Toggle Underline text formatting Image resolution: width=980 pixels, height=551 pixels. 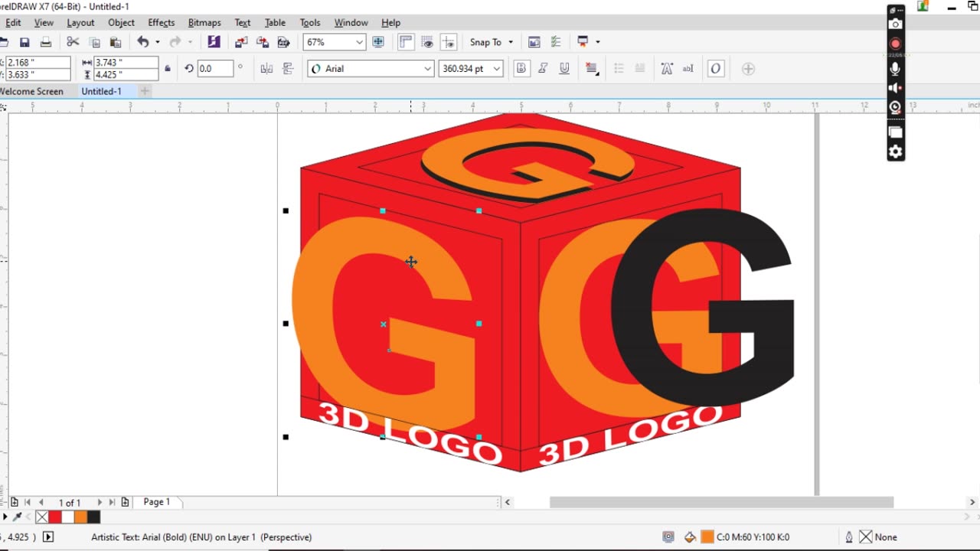point(564,69)
